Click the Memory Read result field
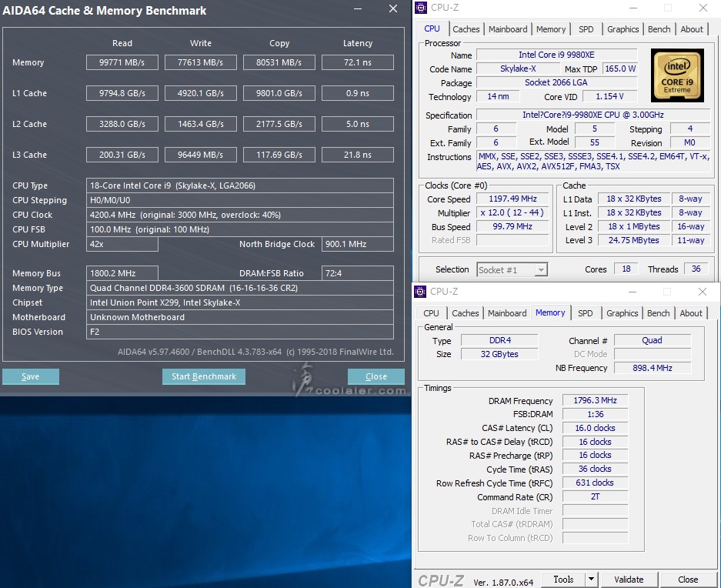 coord(122,62)
